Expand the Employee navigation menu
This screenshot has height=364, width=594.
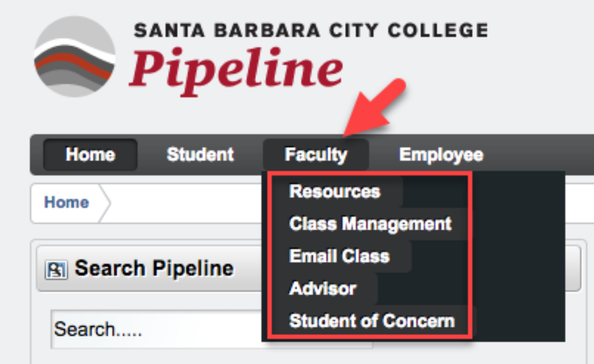click(x=441, y=155)
